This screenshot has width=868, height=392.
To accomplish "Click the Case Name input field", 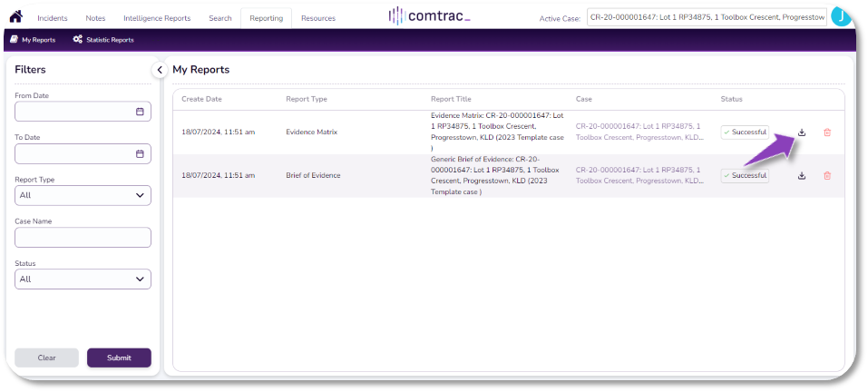I will 83,238.
